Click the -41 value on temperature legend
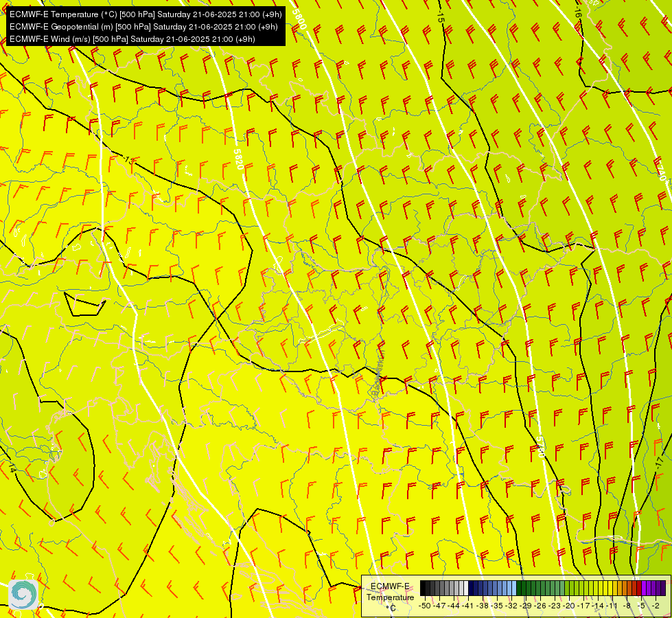 click(x=467, y=606)
